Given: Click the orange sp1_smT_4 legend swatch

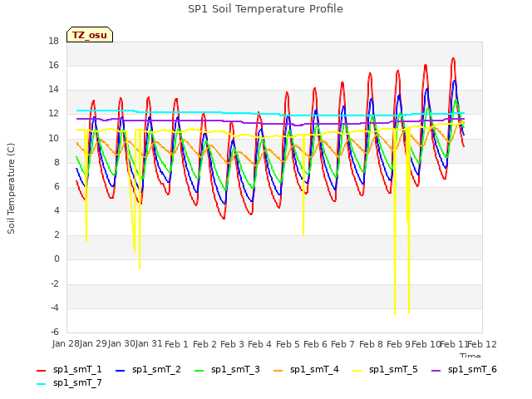Looking at the screenshot, I should pyautogui.click(x=278, y=371).
